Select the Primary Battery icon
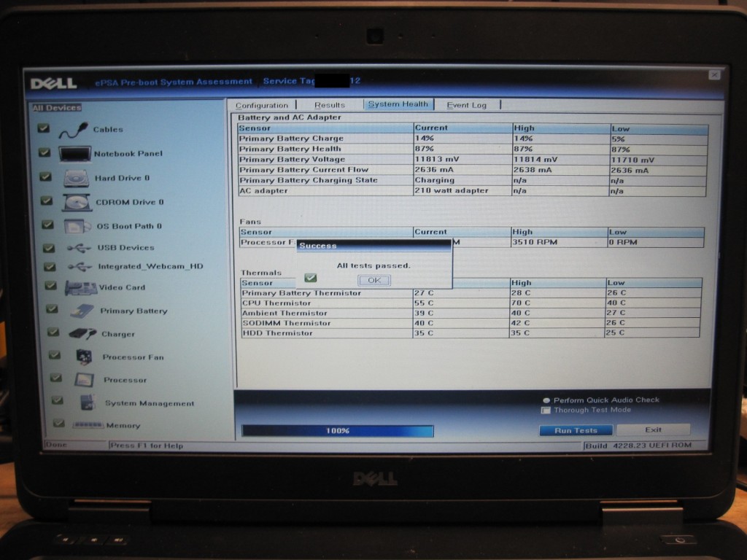Screen dimensions: 747x560 click(x=82, y=311)
